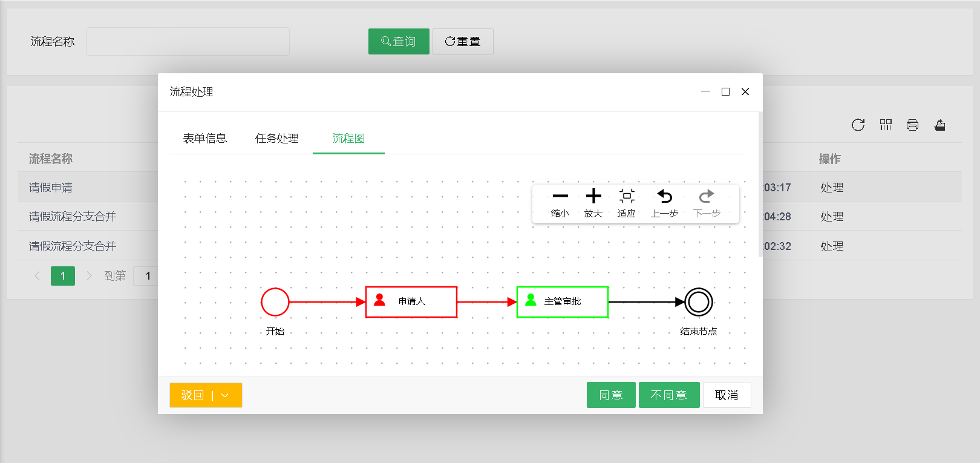Refresh the table with the reload icon
The height and width of the screenshot is (463, 980).
click(x=858, y=125)
